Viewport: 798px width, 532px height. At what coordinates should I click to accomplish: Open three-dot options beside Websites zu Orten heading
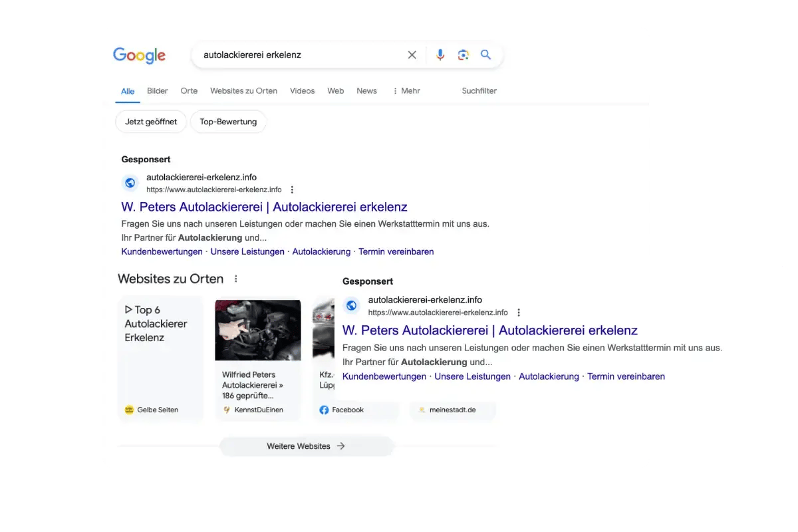[x=236, y=279]
